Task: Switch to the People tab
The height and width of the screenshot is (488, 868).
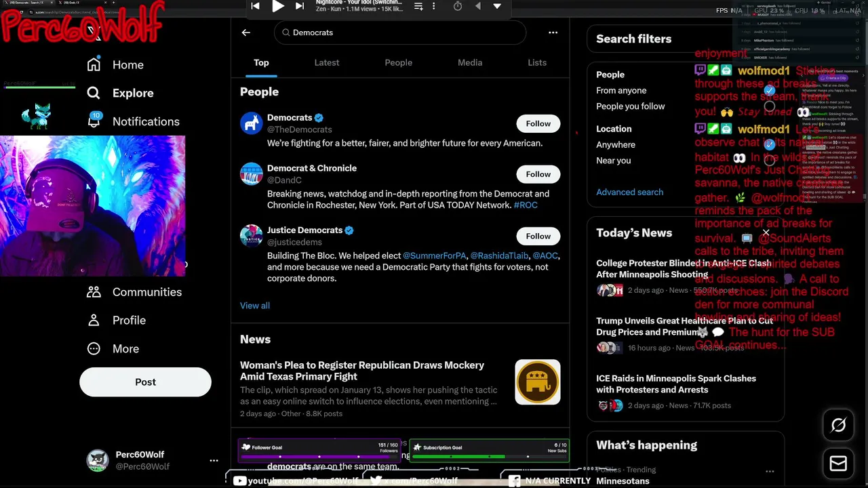Action: coord(398,62)
